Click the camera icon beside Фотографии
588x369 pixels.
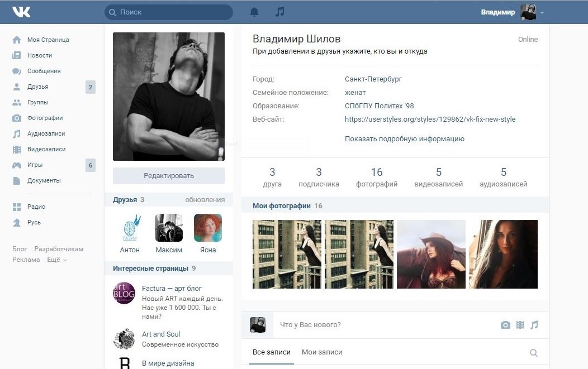coord(17,118)
